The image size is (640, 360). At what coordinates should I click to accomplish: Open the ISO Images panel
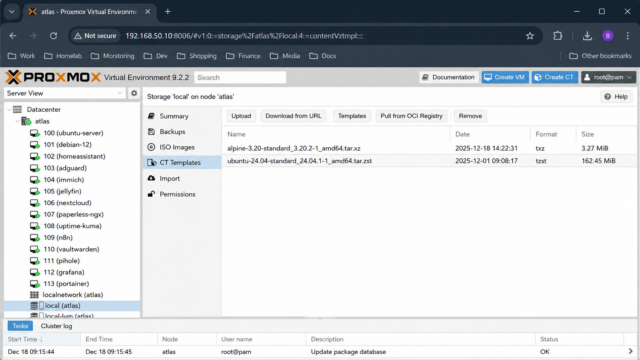click(182, 147)
